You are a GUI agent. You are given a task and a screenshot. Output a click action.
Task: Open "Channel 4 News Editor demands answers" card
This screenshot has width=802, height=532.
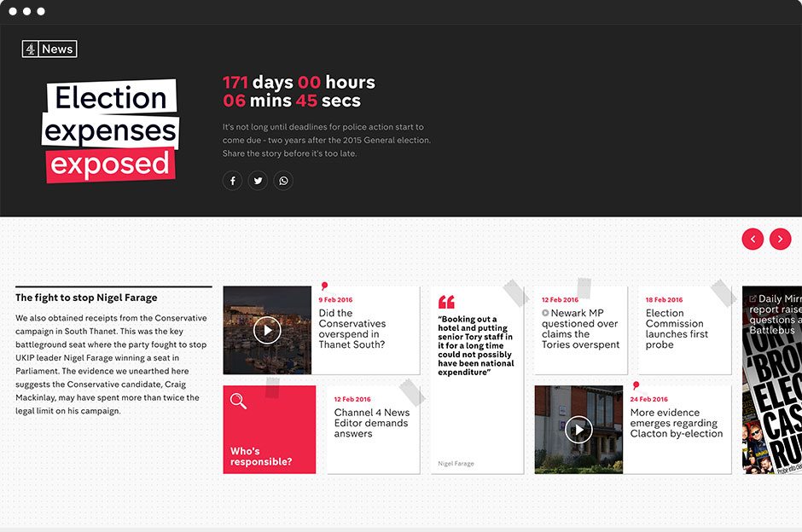coord(374,430)
